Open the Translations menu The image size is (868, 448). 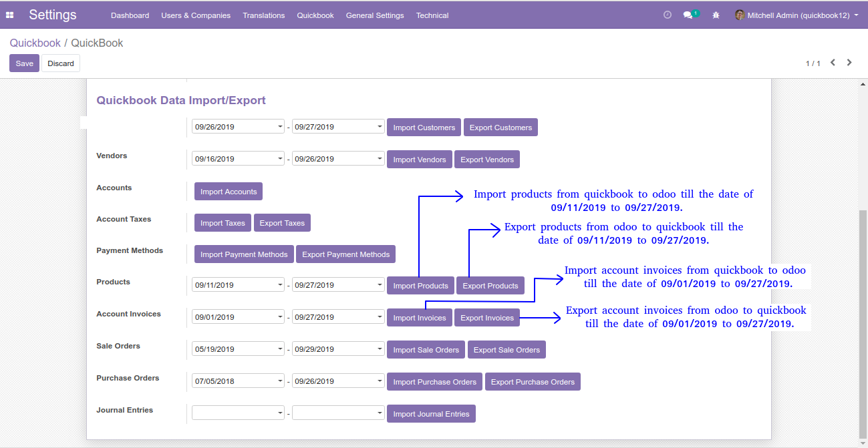pyautogui.click(x=263, y=15)
